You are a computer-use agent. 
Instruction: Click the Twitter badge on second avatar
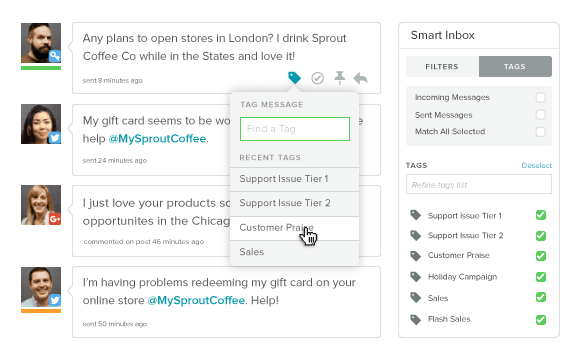(55, 138)
